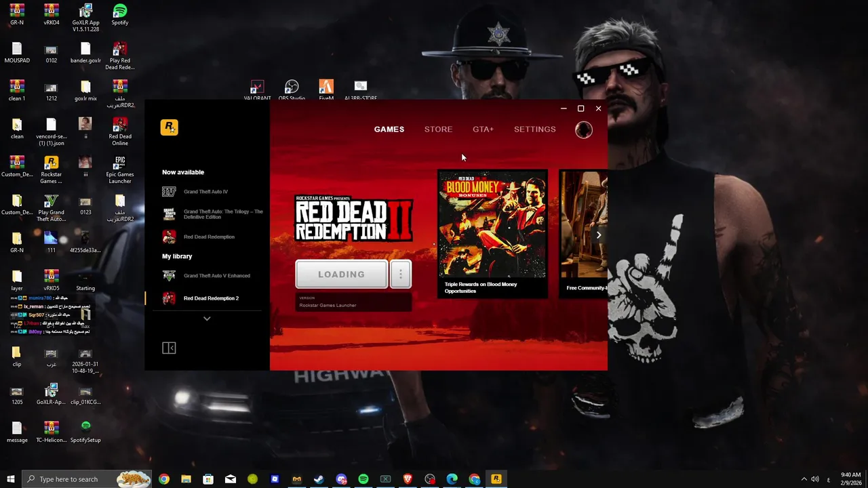Select the Spotify desktop shortcut
The height and width of the screenshot is (488, 868).
(120, 15)
